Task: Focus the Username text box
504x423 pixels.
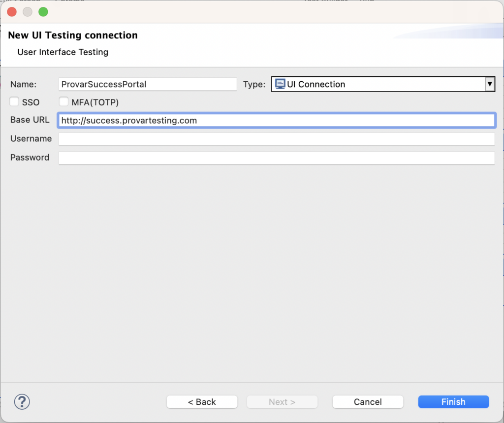Action: tap(277, 139)
